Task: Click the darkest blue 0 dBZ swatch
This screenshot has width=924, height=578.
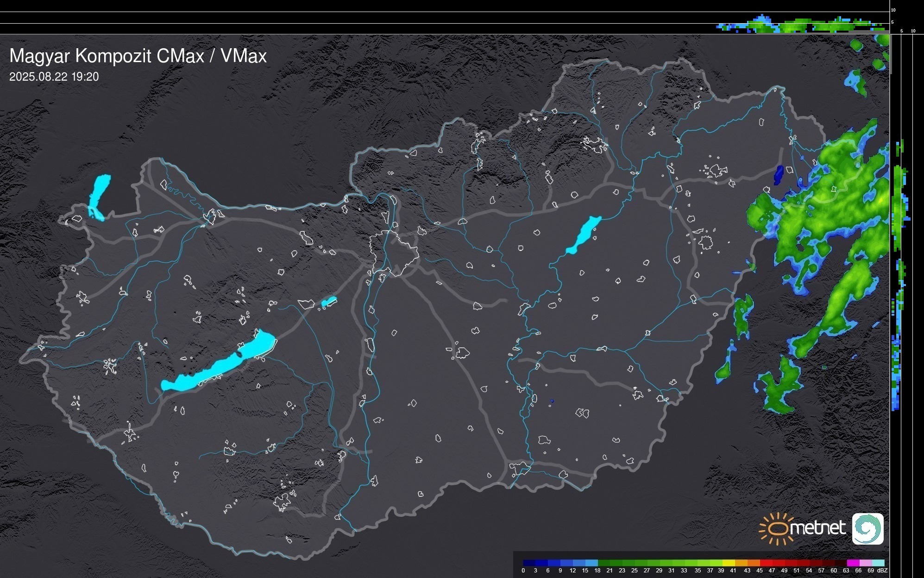Action: tap(529, 563)
